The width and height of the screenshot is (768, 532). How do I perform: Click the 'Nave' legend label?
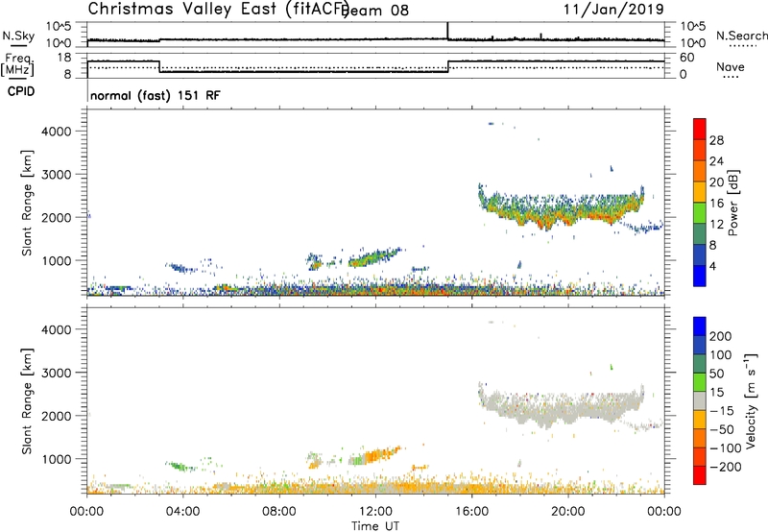pyautogui.click(x=730, y=66)
